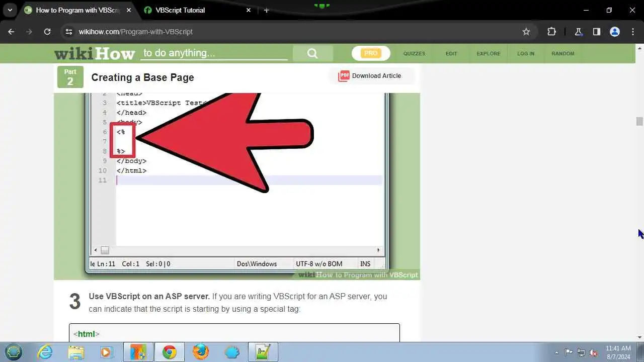This screenshot has width=644, height=362.
Task: Click the network tray icon
Action: [x=581, y=352]
